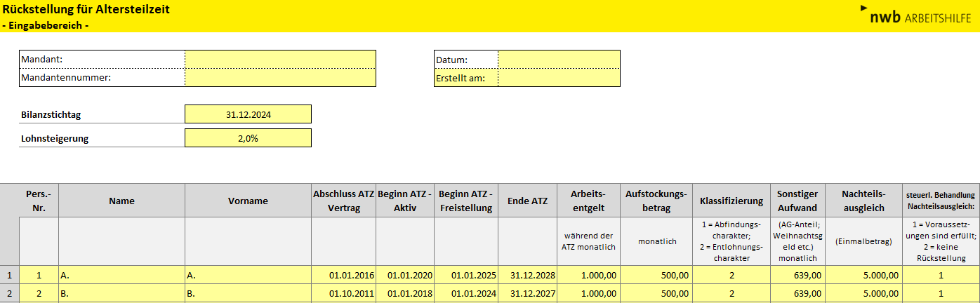Click the Aufstockungsbetrag cell in row 1
The image size is (980, 303).
point(657,276)
